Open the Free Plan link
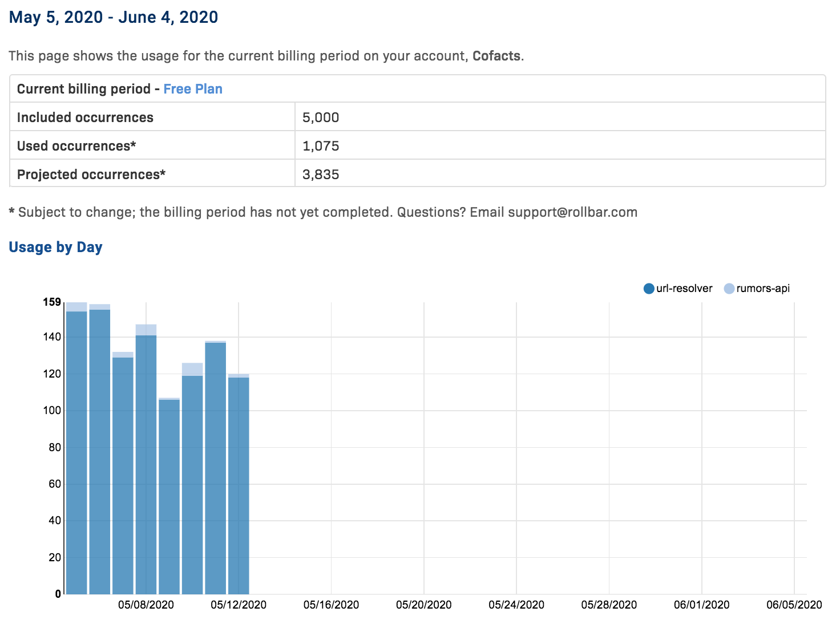840x624 pixels. pyautogui.click(x=192, y=89)
